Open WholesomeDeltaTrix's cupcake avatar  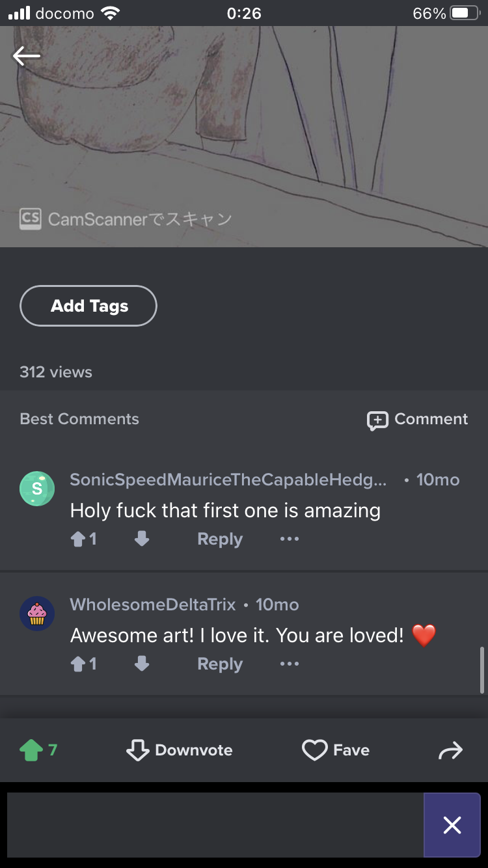37,614
